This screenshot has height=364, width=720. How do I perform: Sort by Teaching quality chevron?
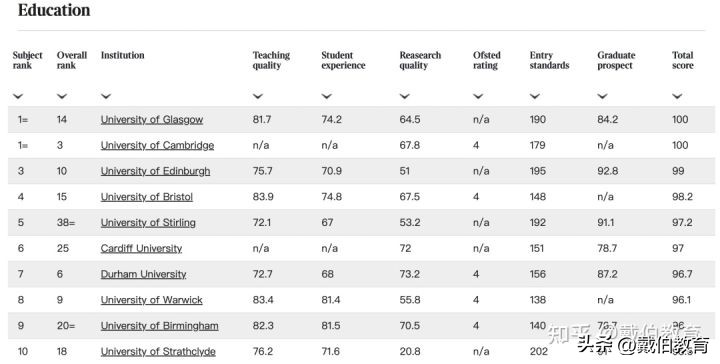[x=258, y=96]
